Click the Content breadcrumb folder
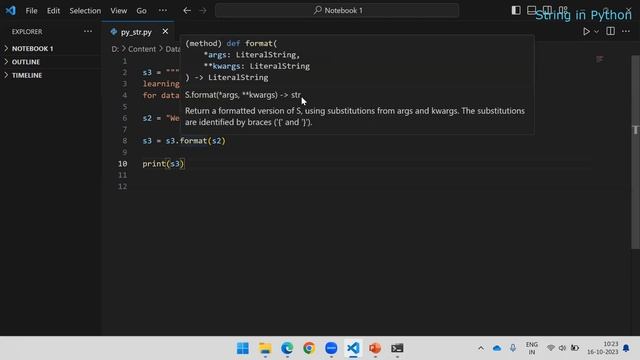 click(142, 49)
